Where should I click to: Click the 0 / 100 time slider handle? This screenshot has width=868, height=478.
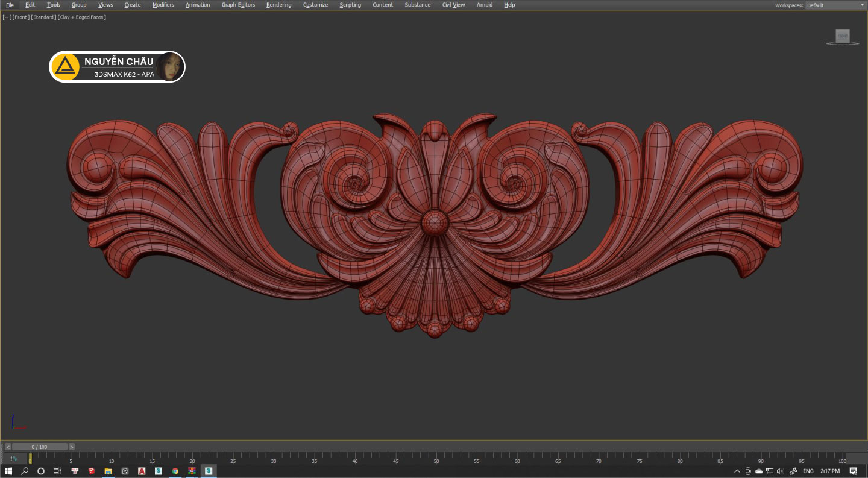39,447
